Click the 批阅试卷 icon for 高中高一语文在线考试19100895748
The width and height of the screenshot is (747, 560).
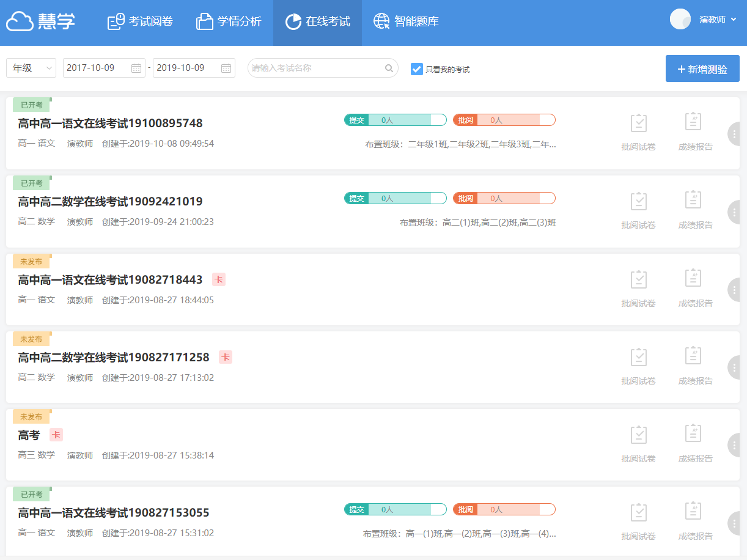638,124
